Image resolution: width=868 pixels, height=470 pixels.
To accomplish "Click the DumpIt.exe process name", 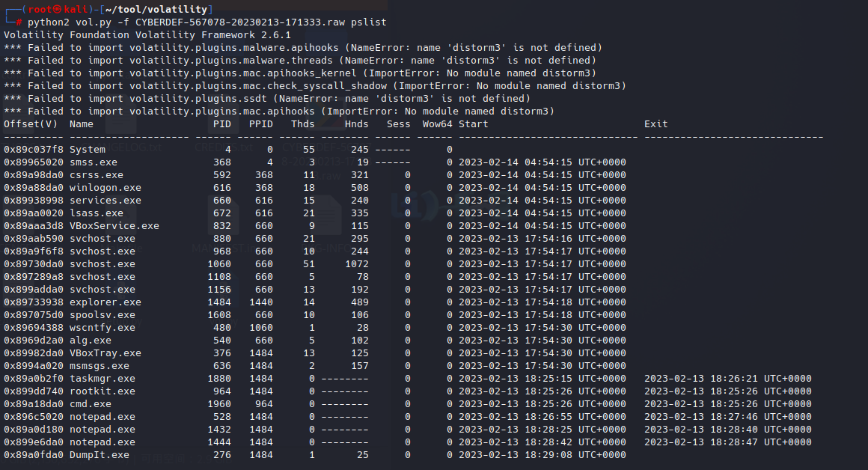I will pyautogui.click(x=100, y=454).
